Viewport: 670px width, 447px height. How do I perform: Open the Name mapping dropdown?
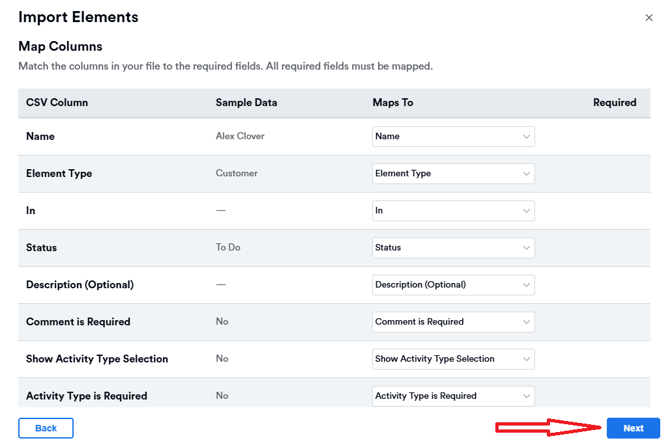click(453, 137)
